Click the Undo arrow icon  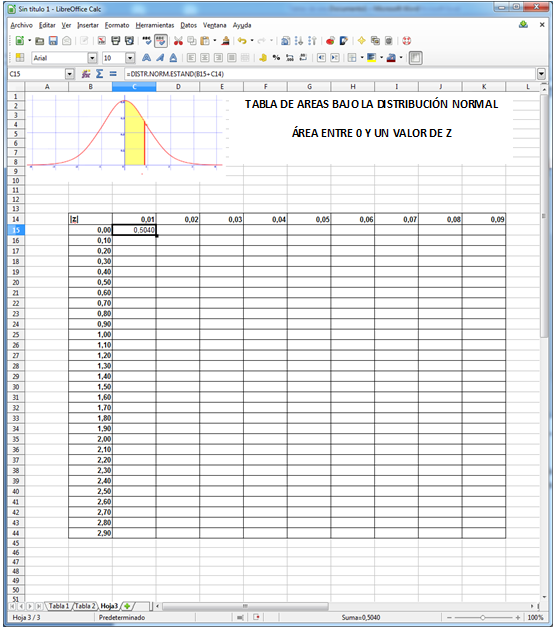242,41
